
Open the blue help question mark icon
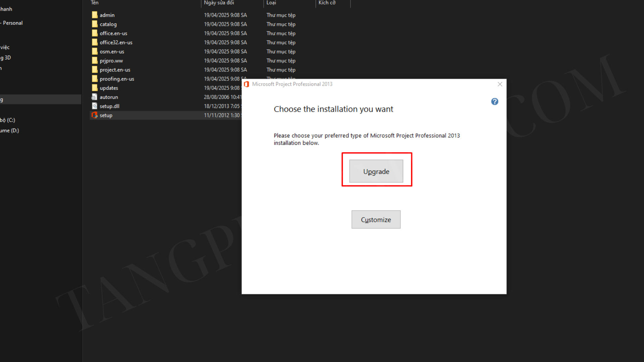point(494,102)
